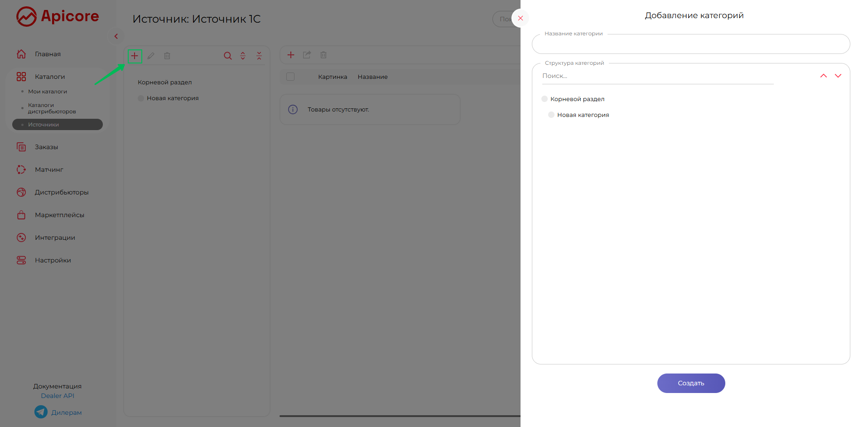Click the delete products trash icon
Image resolution: width=868 pixels, height=427 pixels.
[x=323, y=55]
